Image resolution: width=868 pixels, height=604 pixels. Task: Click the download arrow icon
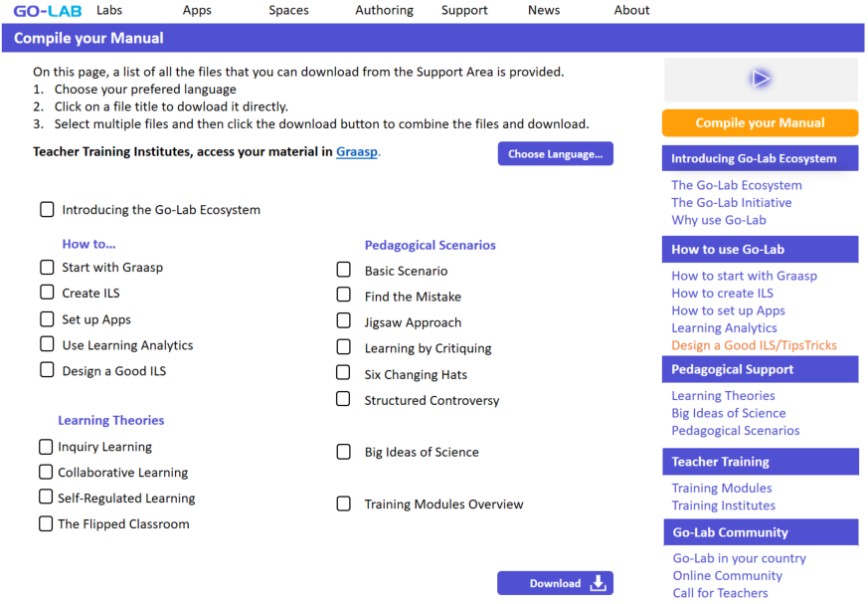pos(598,583)
